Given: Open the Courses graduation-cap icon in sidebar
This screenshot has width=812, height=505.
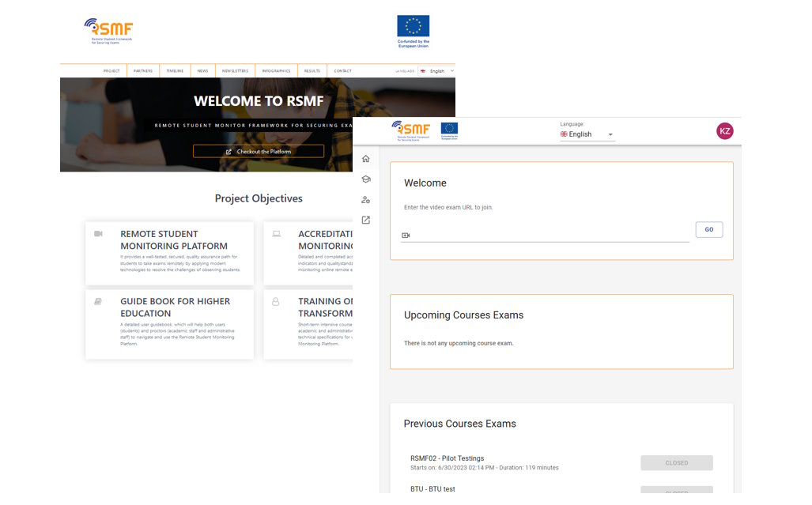Looking at the screenshot, I should pyautogui.click(x=365, y=179).
